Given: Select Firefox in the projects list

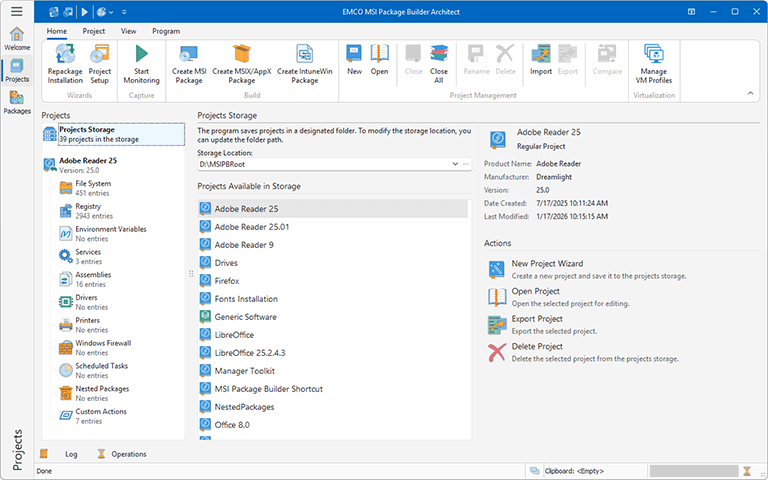Looking at the screenshot, I should coord(226,281).
